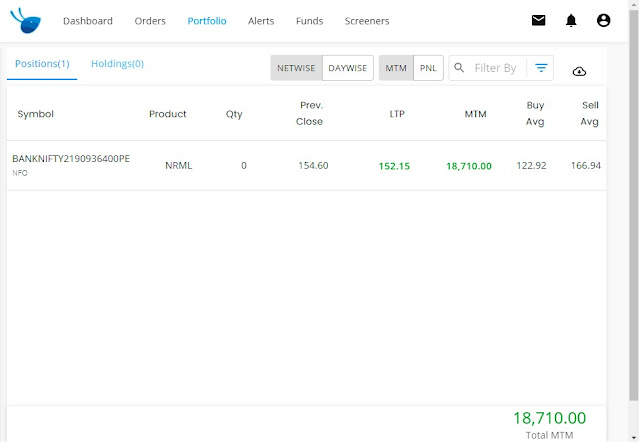Click the scrollbar down arrow
The height and width of the screenshot is (442, 639).
coord(633,437)
